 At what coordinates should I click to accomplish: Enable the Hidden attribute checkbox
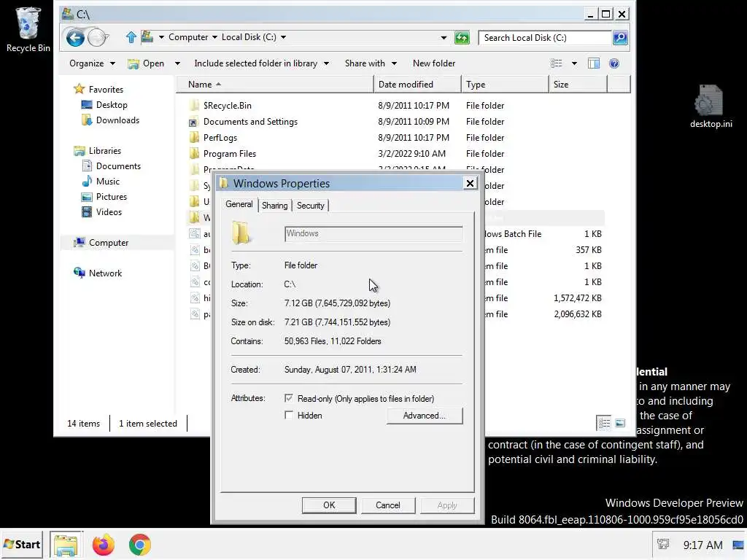289,415
